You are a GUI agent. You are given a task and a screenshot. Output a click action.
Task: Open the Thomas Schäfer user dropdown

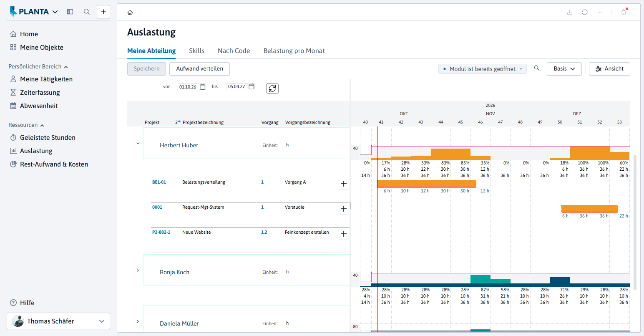tap(58, 321)
